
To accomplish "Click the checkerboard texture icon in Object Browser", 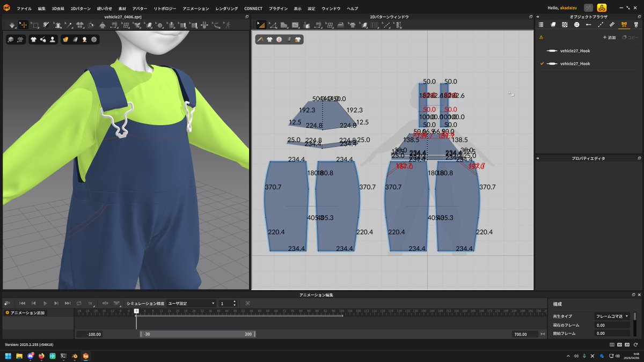I will point(565,25).
